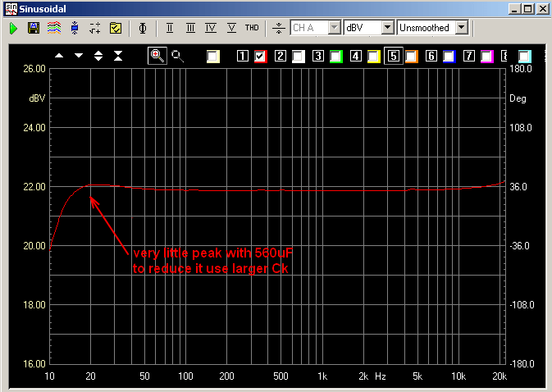Click the divide icon beside CH A
552x392 pixels.
(x=279, y=28)
